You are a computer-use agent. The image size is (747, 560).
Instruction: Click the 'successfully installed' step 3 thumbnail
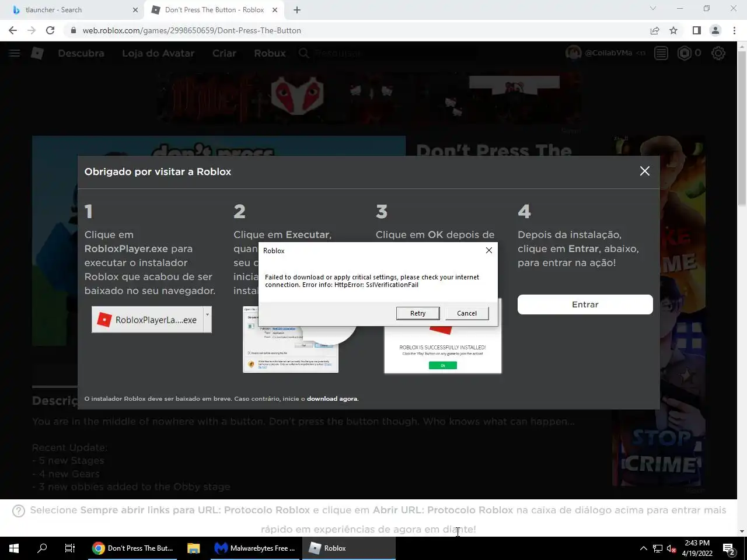443,349
